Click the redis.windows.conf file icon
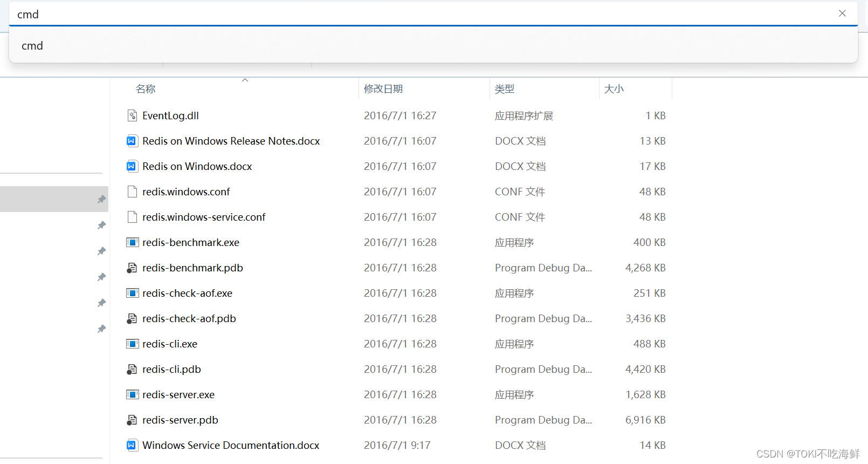 coord(132,192)
